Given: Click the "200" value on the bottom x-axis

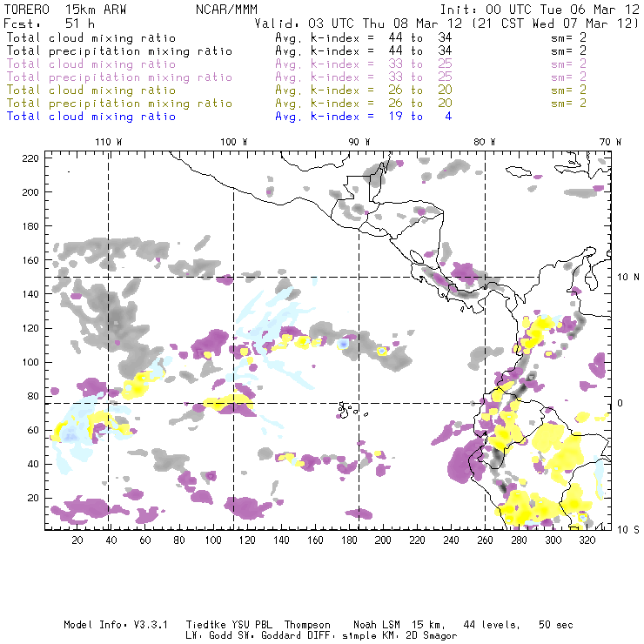Looking at the screenshot, I should click(x=383, y=540).
